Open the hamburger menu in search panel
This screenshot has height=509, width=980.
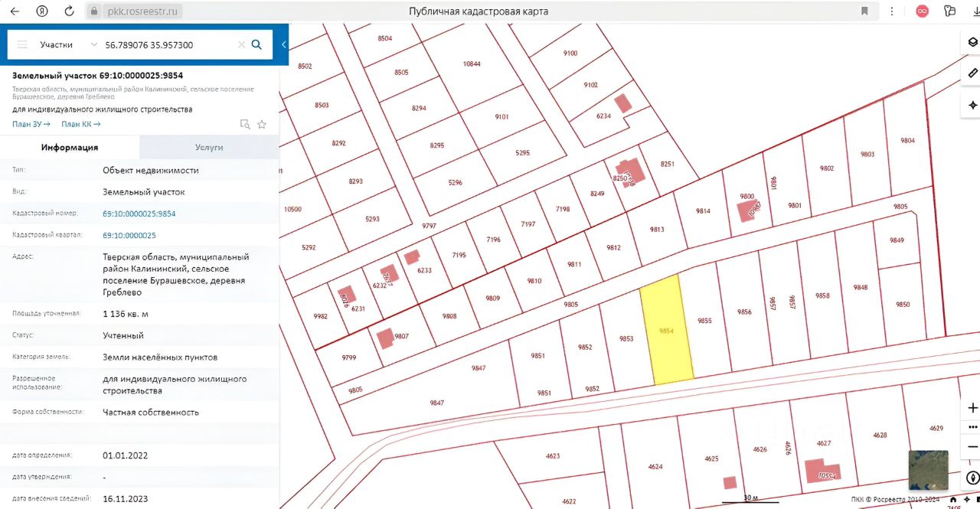22,44
